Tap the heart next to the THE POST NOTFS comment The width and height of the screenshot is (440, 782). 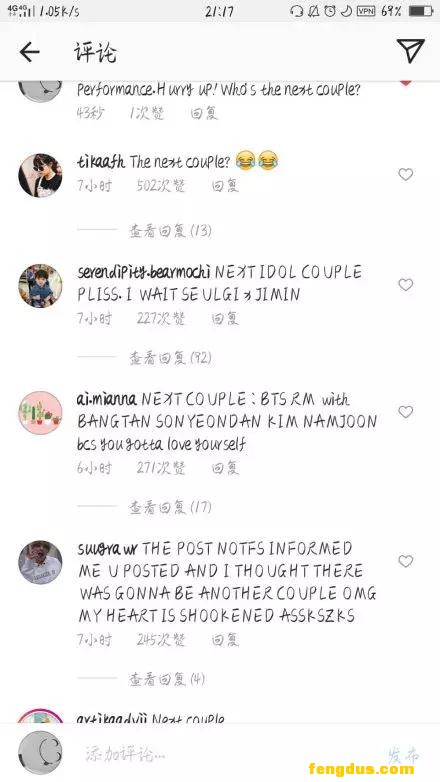click(406, 562)
